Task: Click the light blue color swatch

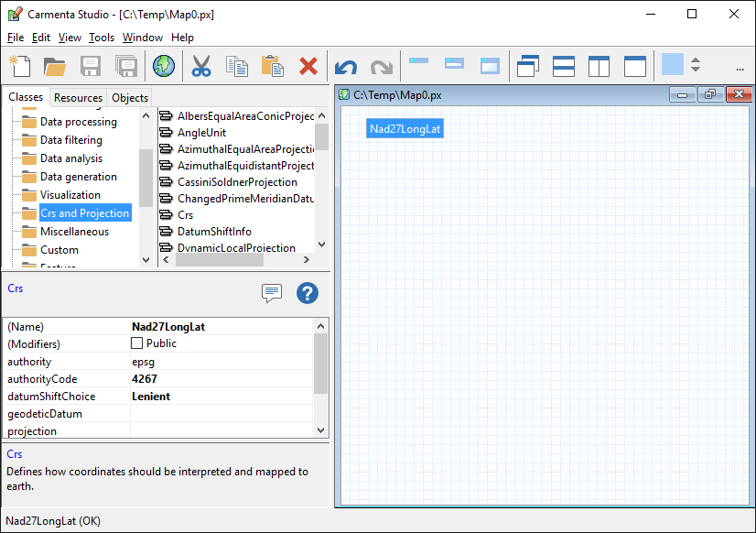Action: tap(673, 65)
